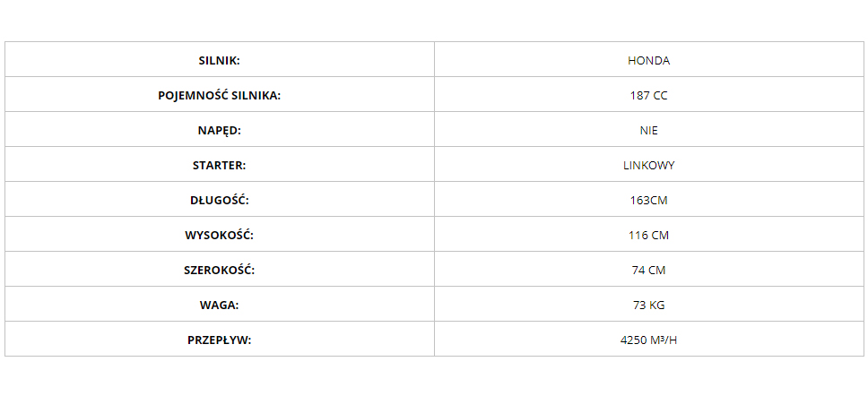
Task: Click the SILNIK: label cell
Action: (219, 59)
